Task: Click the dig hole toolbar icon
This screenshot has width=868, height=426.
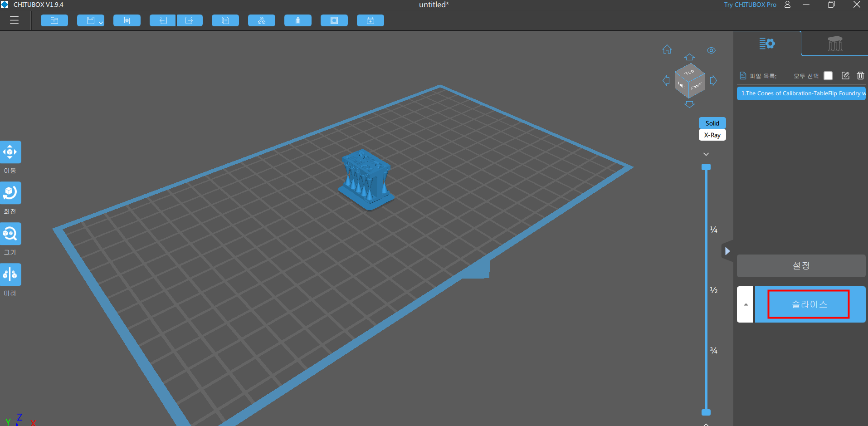Action: pos(334,20)
